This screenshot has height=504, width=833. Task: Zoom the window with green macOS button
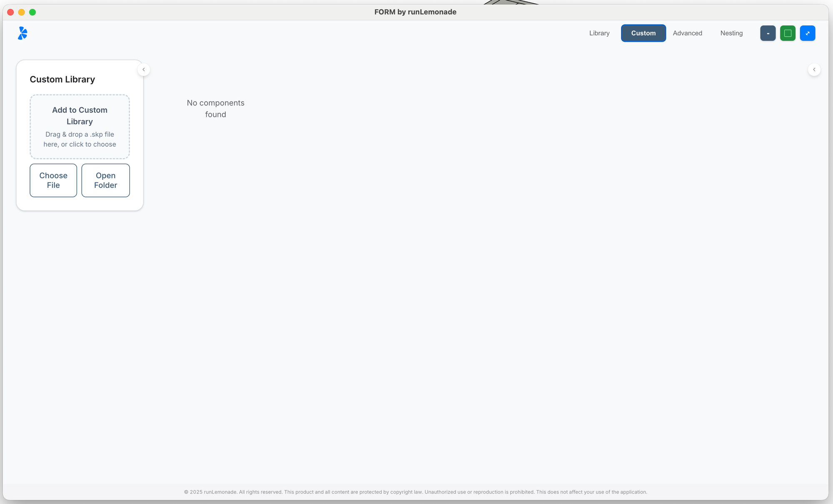[32, 12]
